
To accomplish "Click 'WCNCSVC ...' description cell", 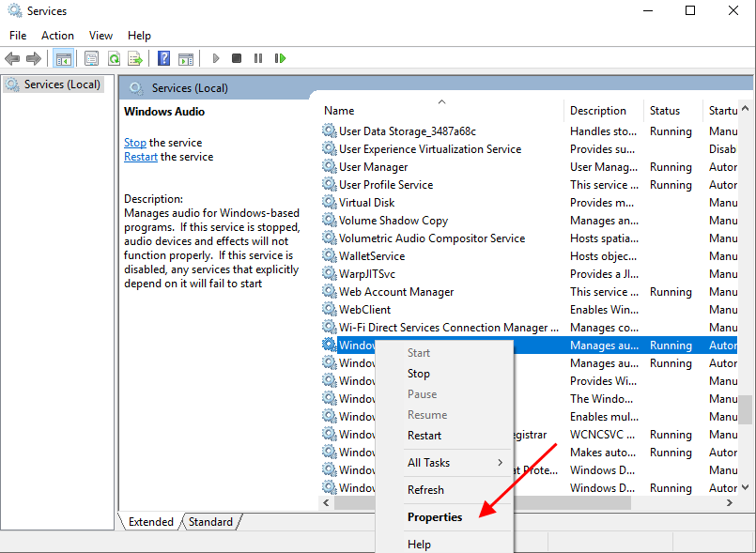I will (x=603, y=435).
